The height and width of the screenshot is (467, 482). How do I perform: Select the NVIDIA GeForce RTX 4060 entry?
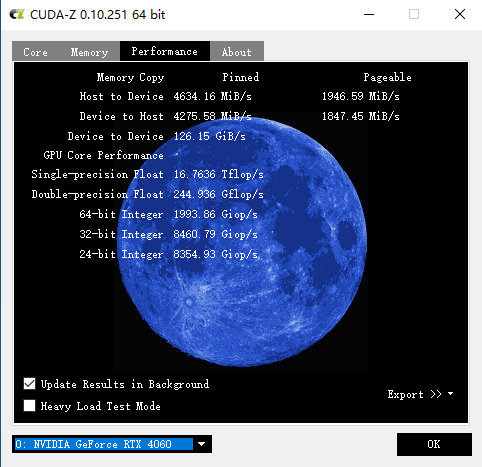point(104,444)
